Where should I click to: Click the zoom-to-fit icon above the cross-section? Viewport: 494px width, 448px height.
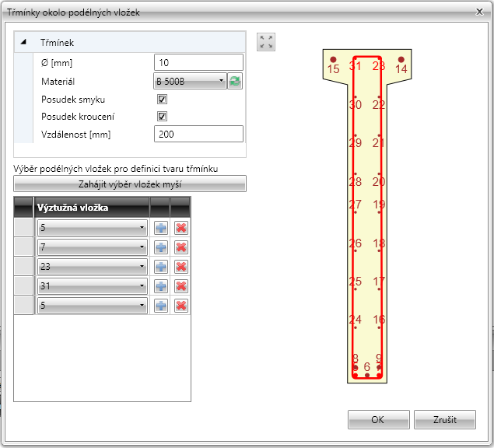click(x=266, y=42)
